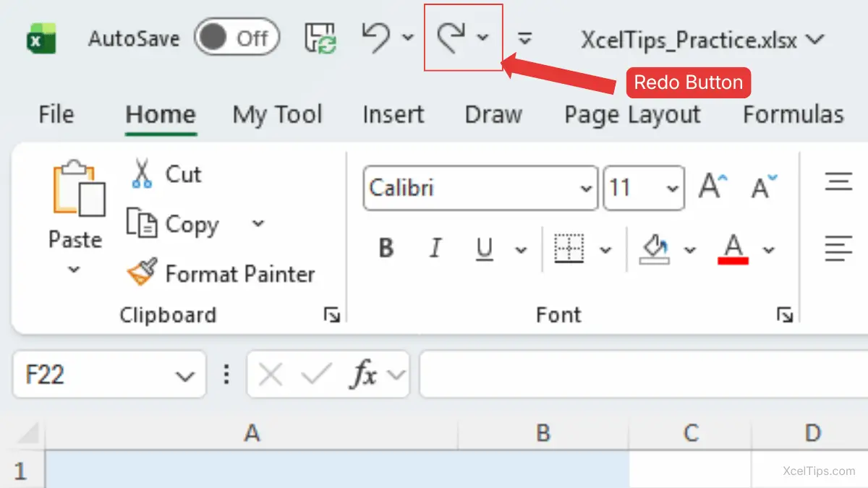Turn on the AutoSave switch

pos(236,38)
